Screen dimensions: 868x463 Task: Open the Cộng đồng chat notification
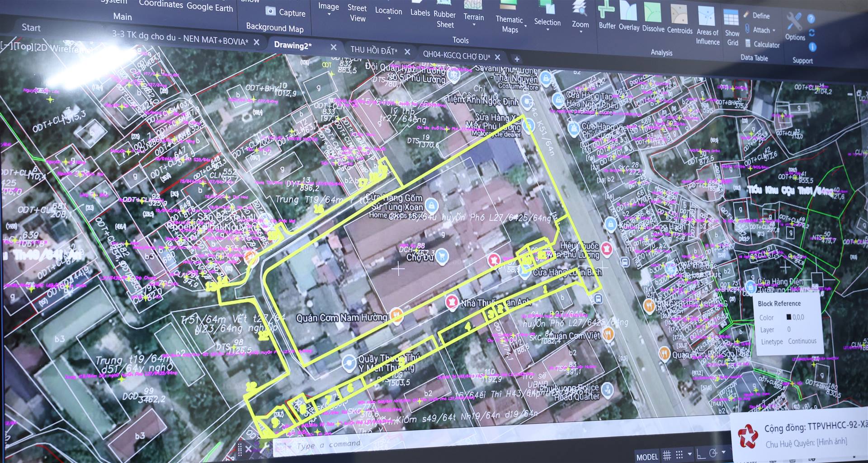(x=799, y=435)
